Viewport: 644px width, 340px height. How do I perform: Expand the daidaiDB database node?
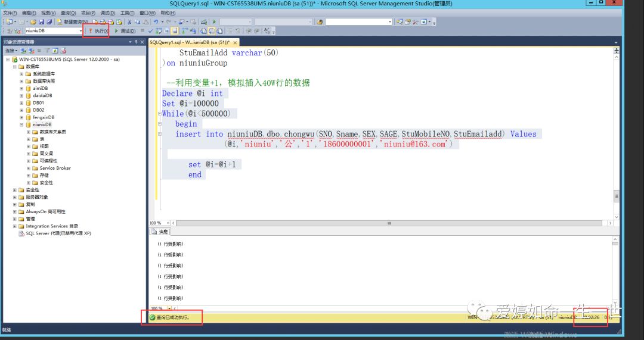[22, 95]
